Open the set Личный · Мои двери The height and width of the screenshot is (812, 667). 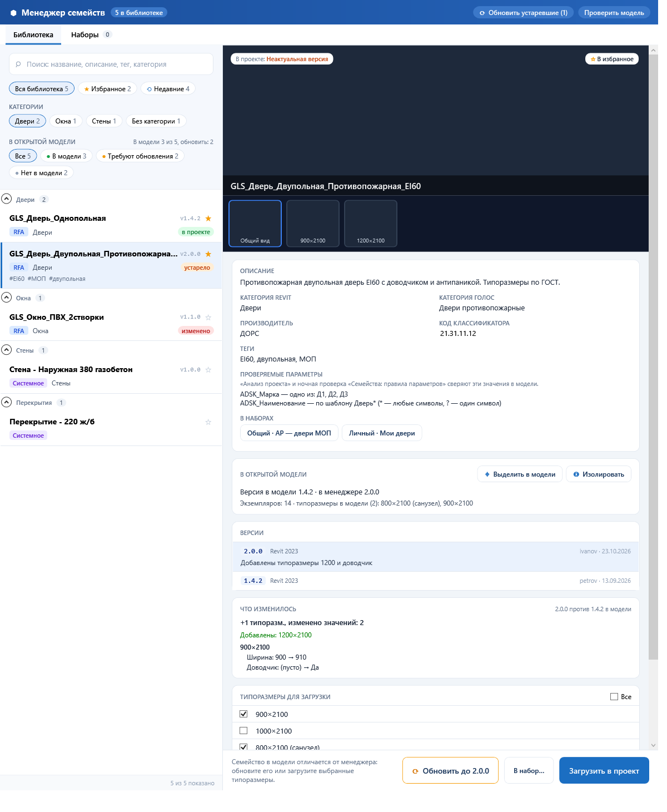coord(382,433)
